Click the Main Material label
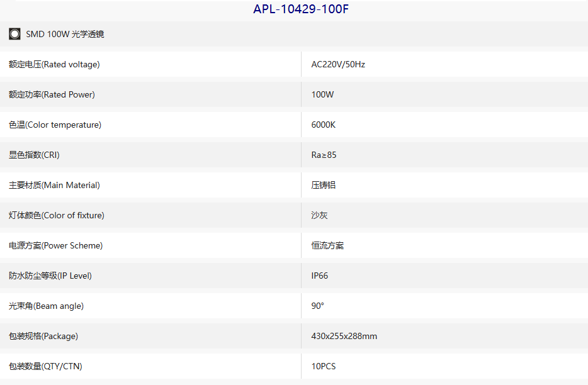 [54, 185]
